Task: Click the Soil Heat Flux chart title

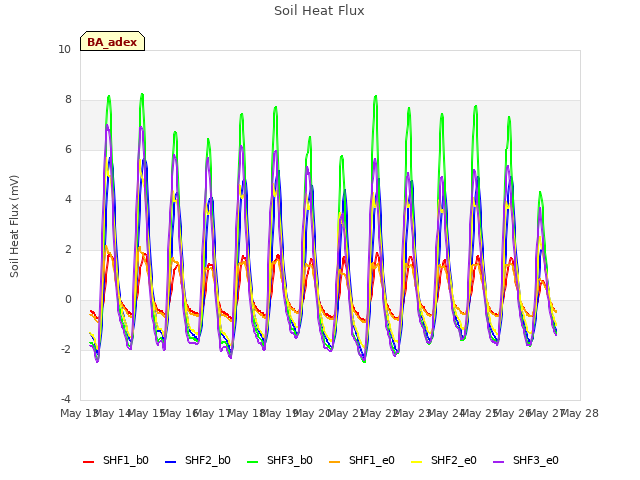Action: (x=319, y=11)
